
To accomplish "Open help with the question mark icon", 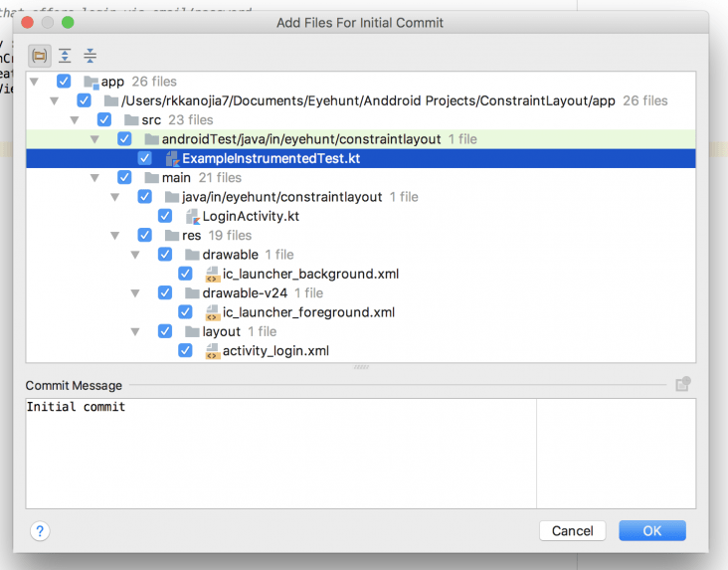I will pyautogui.click(x=40, y=530).
